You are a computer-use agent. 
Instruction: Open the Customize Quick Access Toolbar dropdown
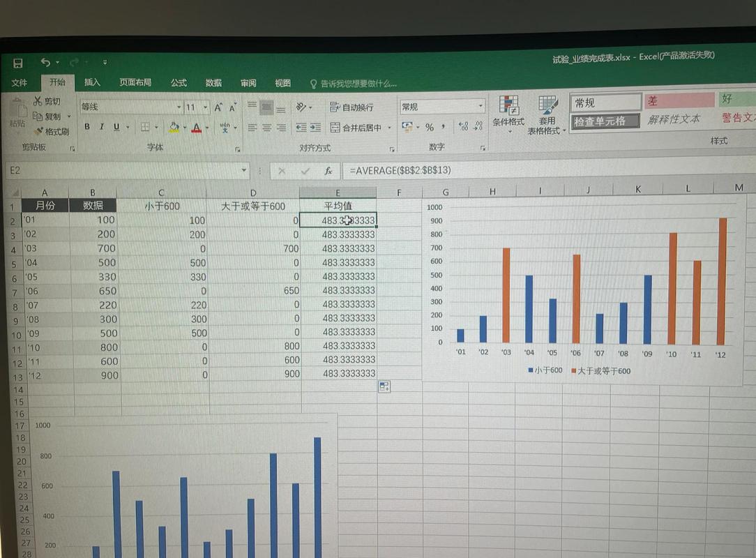pos(105,62)
